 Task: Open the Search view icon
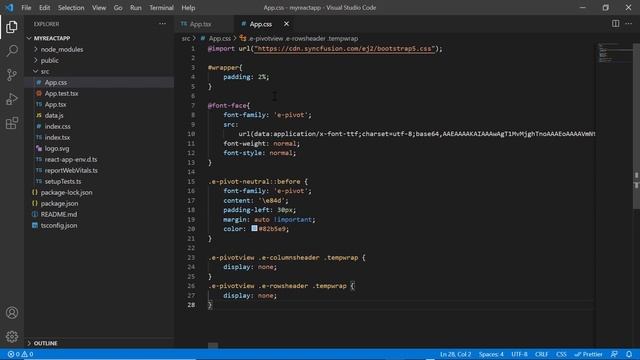pyautogui.click(x=12, y=51)
